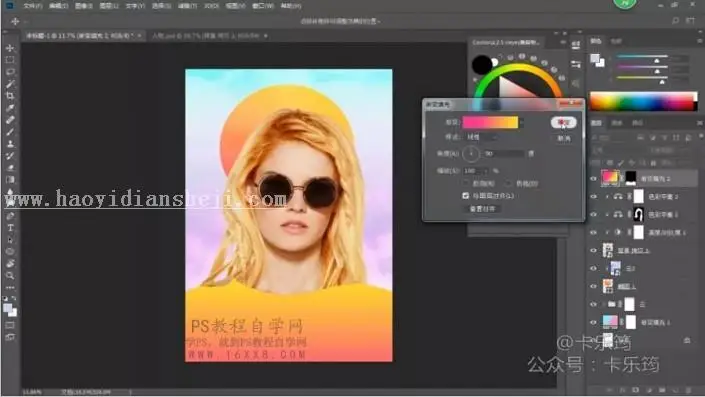This screenshot has width=705, height=397.
Task: Select the Lasso tool
Action: click(x=10, y=72)
